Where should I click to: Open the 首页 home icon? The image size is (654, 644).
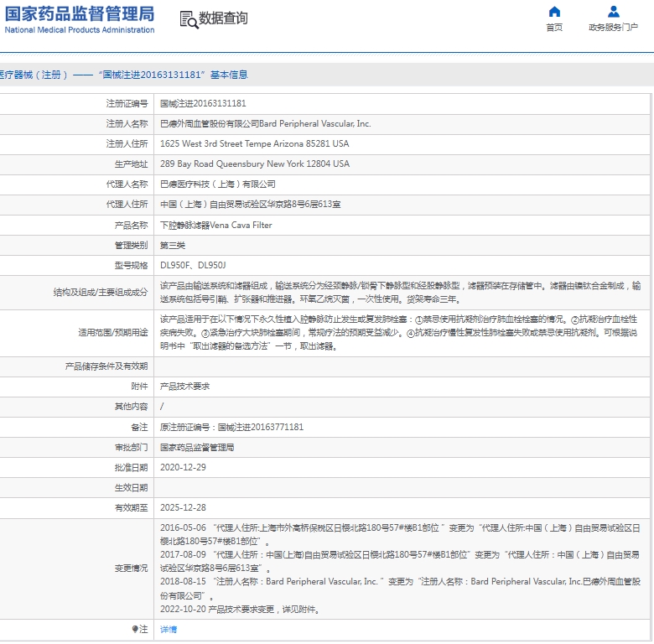coord(554,12)
